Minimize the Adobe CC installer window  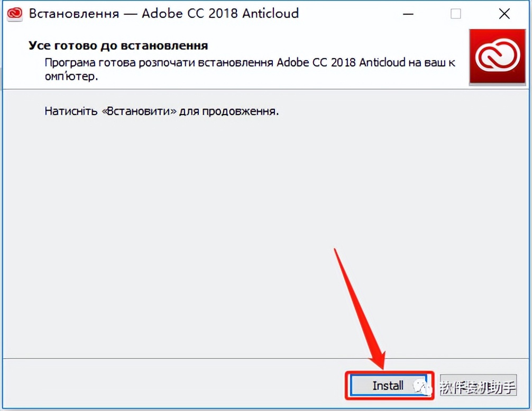pyautogui.click(x=408, y=14)
